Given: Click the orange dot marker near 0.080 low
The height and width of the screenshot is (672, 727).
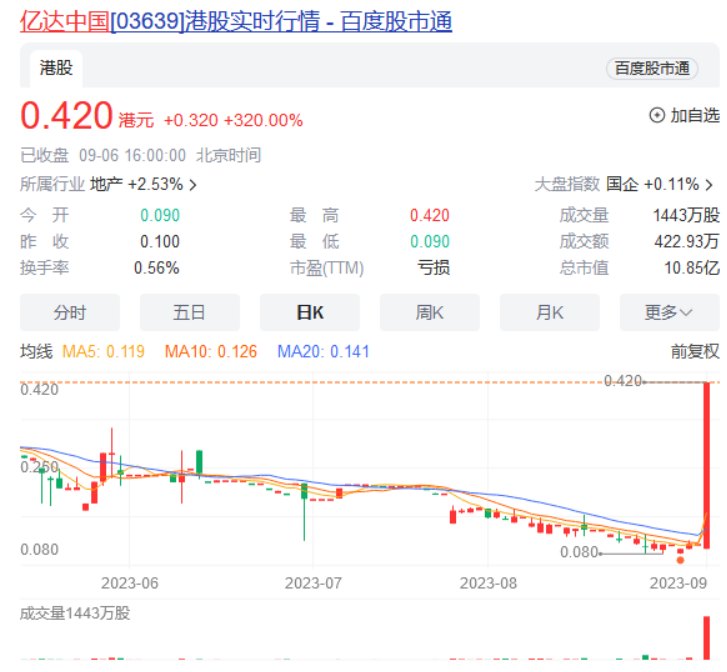Looking at the screenshot, I should (681, 560).
